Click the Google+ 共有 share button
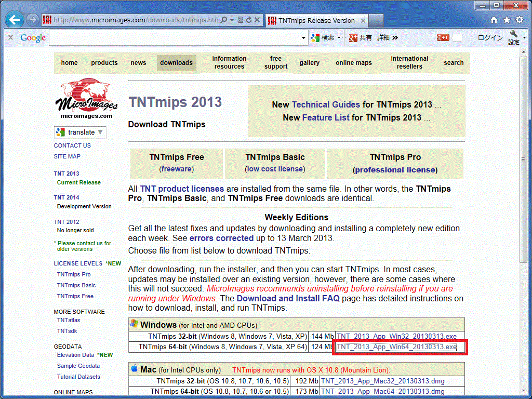532x399 pixels. pyautogui.click(x=361, y=37)
